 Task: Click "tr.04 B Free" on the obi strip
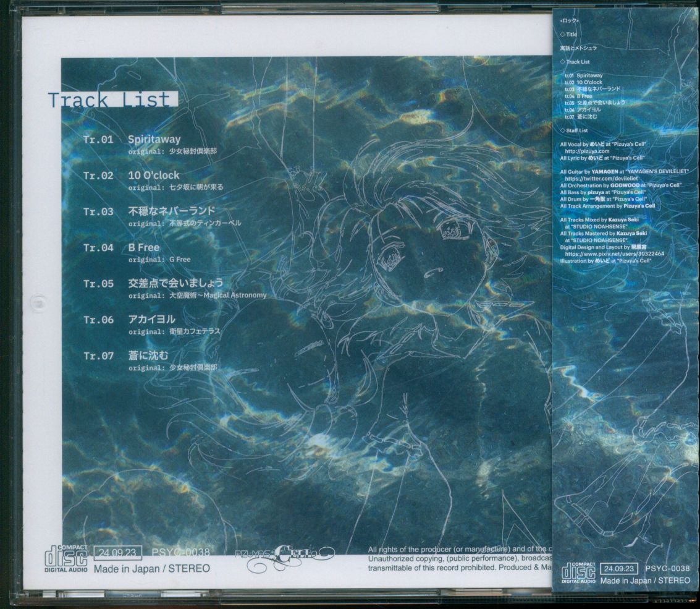pos(578,96)
